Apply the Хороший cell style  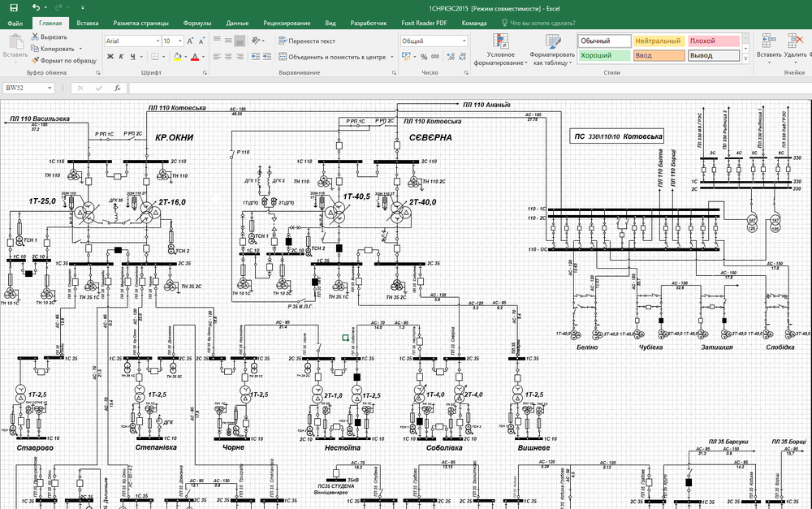tap(603, 55)
